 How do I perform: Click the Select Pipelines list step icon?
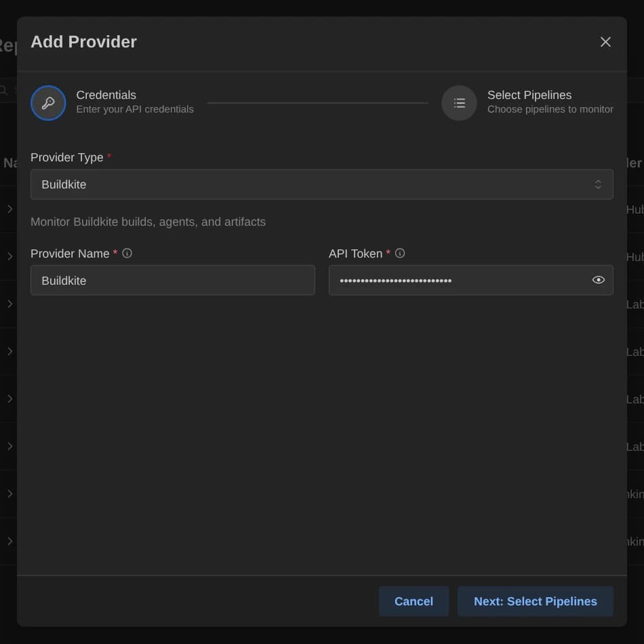(459, 102)
